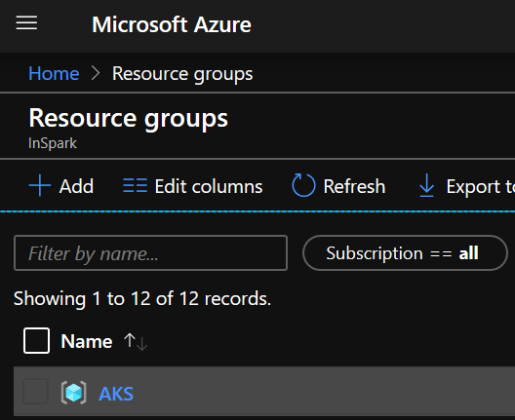Click the records count text
The width and height of the screenshot is (515, 420).
coord(142,298)
